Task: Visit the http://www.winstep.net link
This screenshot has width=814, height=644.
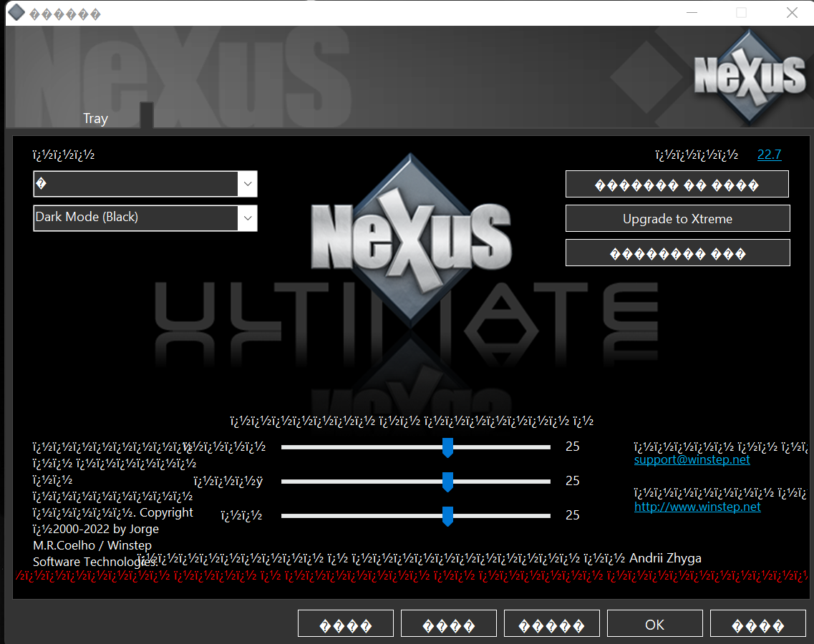Action: (697, 507)
